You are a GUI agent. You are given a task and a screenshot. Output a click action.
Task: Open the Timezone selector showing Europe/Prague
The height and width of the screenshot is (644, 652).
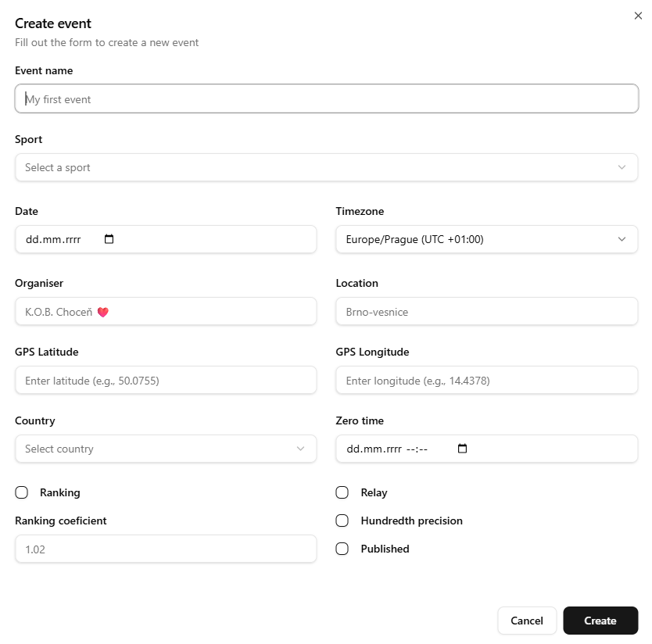(x=486, y=239)
